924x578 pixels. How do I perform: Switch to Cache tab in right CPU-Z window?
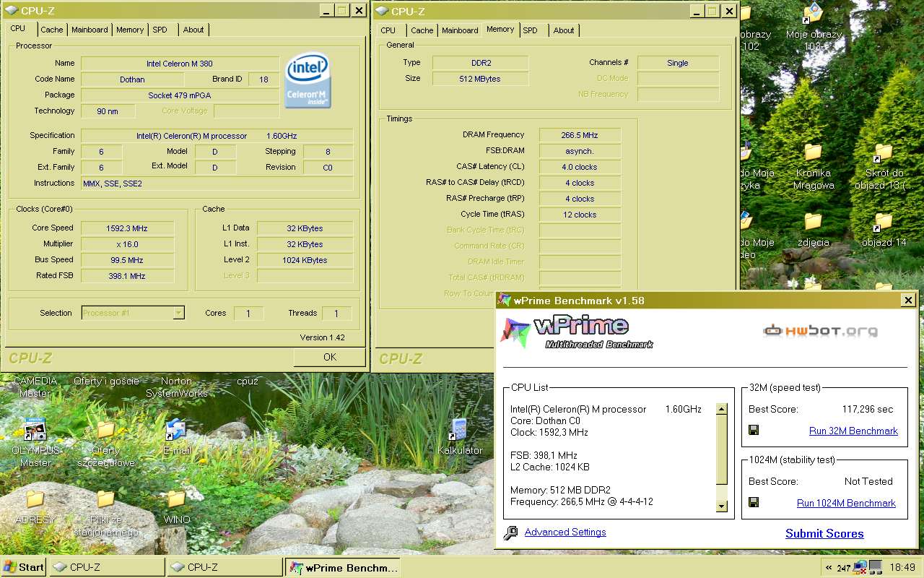[x=422, y=30]
